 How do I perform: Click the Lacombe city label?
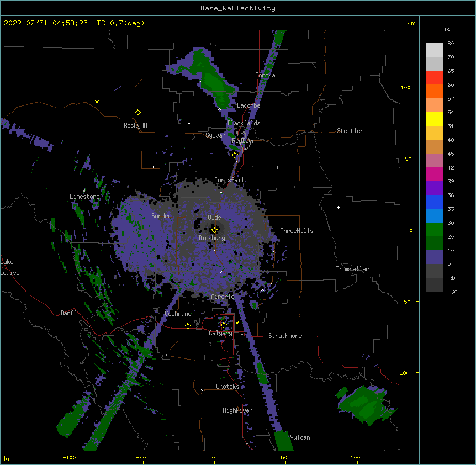[248, 105]
